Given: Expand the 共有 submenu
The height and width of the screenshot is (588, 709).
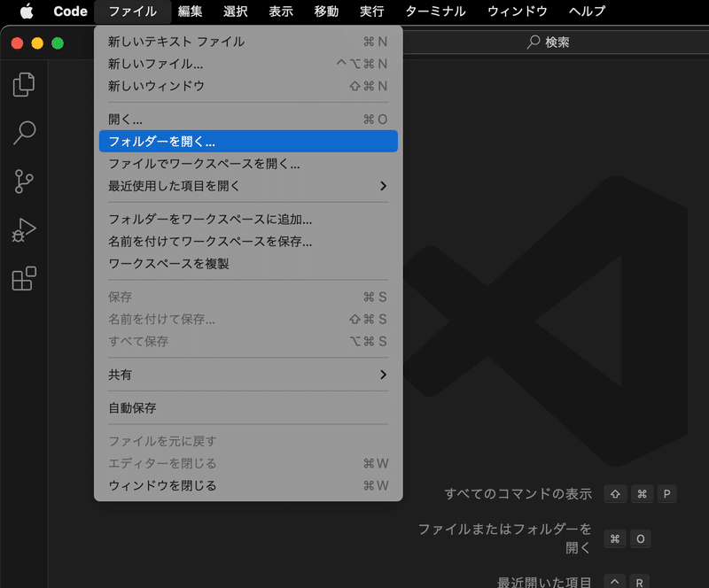Looking at the screenshot, I should tap(248, 375).
